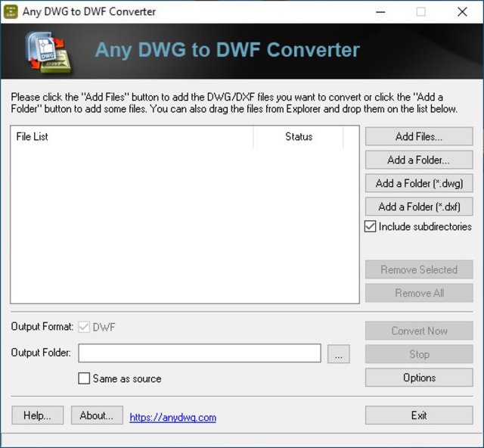Image resolution: width=484 pixels, height=448 pixels.
Task: Visit the https://anydwg.com link
Action: pyautogui.click(x=173, y=418)
